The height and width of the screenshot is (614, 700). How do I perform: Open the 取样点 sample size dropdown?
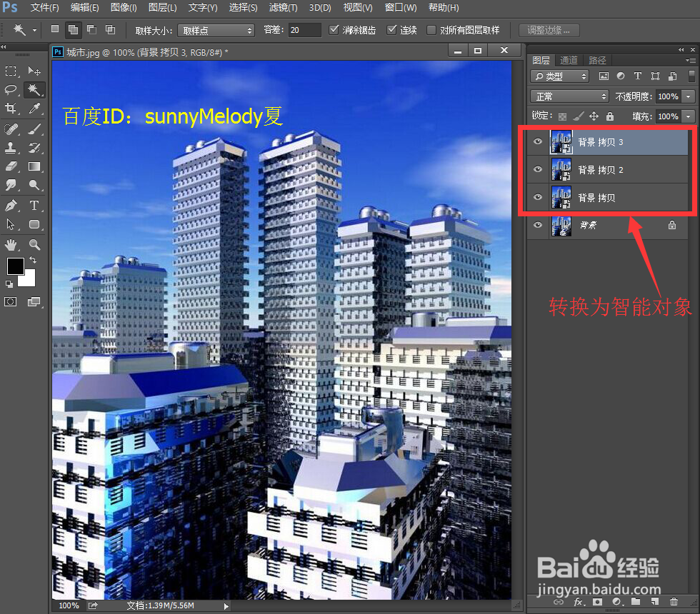pyautogui.click(x=216, y=29)
